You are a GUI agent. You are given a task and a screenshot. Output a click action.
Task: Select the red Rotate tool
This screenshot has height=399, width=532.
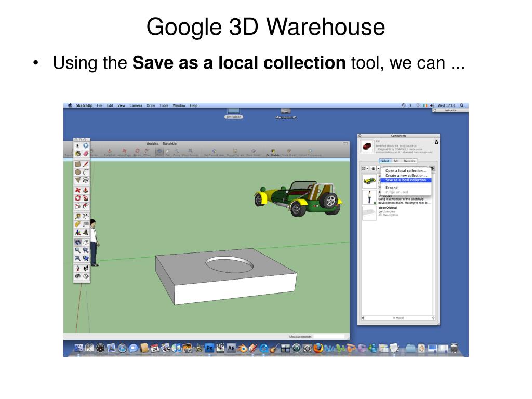coord(78,198)
